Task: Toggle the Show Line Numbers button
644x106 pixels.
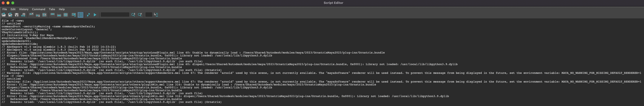Action: tap(80, 15)
